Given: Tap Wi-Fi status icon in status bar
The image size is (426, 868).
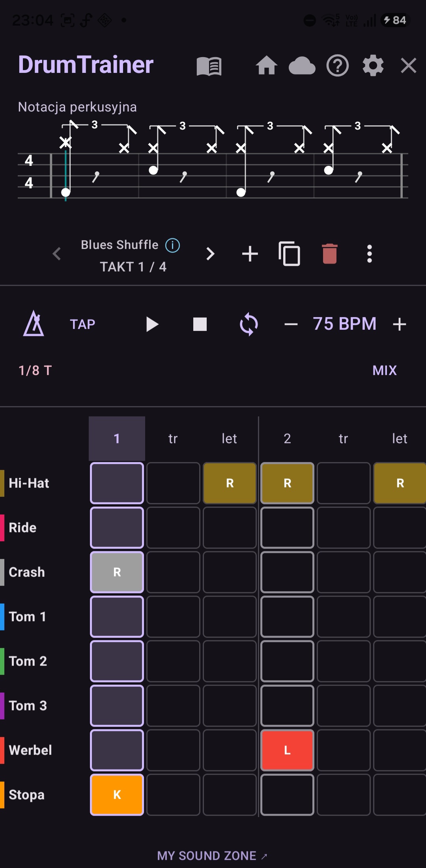Looking at the screenshot, I should (x=331, y=20).
